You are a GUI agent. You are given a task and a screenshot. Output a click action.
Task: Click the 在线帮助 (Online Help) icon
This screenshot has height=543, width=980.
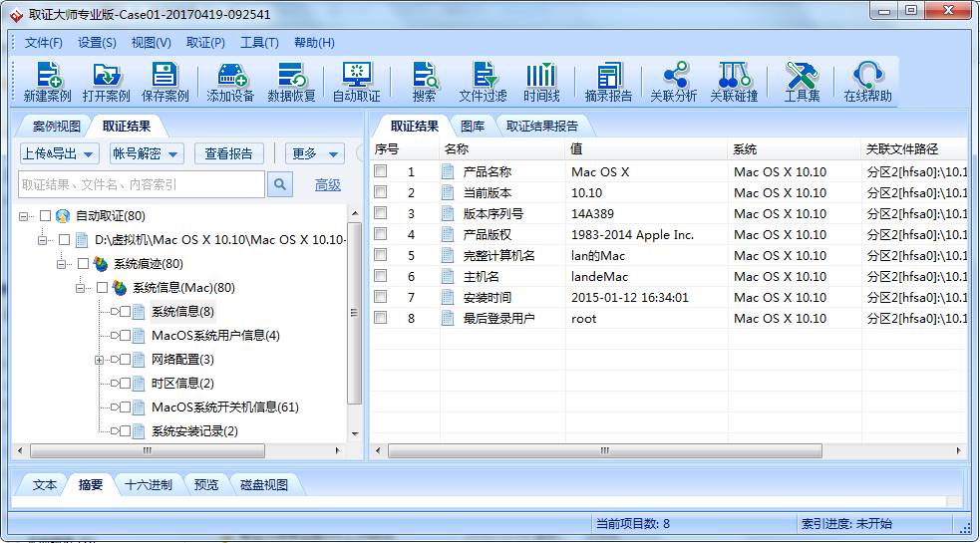point(867,81)
